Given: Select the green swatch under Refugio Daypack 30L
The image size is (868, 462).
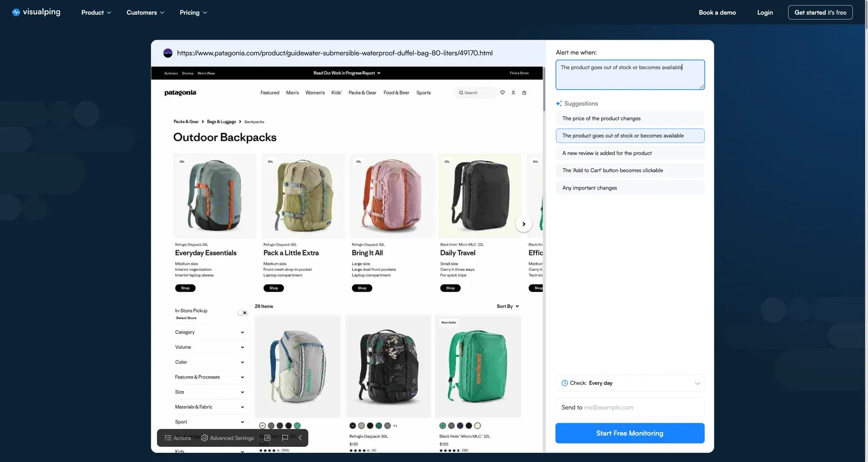Looking at the screenshot, I should [x=379, y=426].
